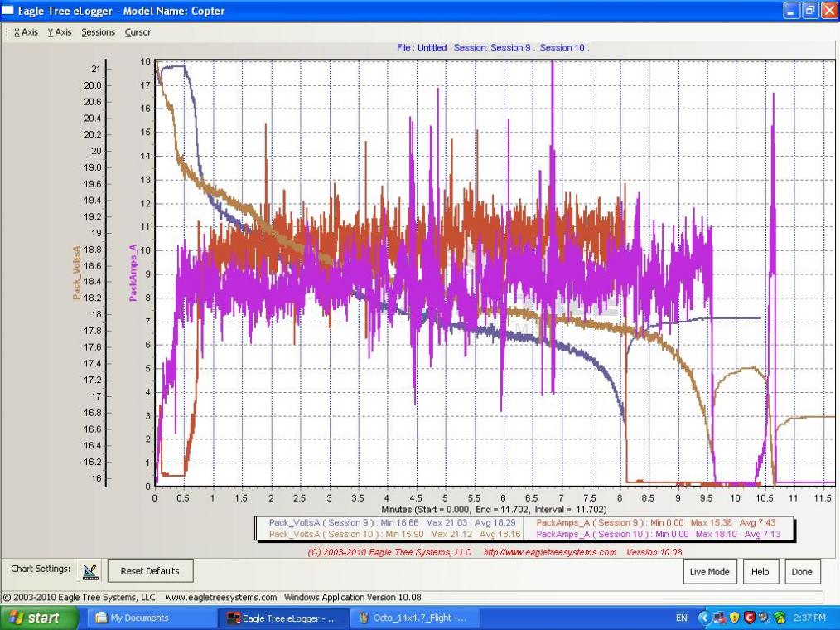The height and width of the screenshot is (630, 840).
Task: Open the Y Axis menu
Action: click(x=60, y=32)
